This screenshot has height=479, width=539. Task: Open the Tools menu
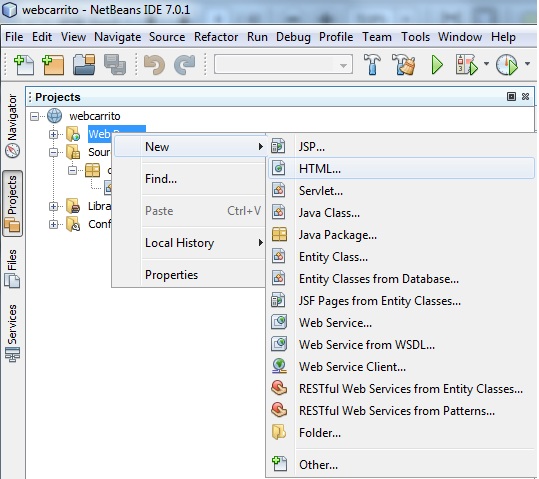[x=415, y=37]
